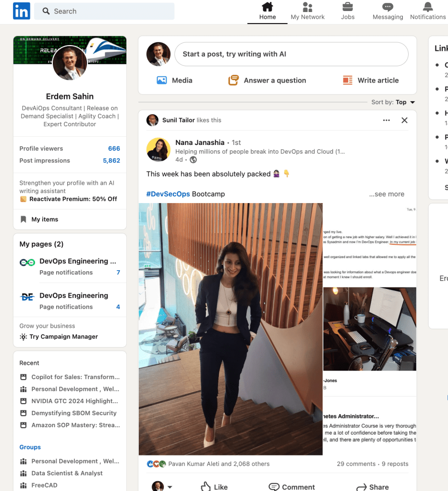Open Sort by: Top dropdown

[x=393, y=102]
